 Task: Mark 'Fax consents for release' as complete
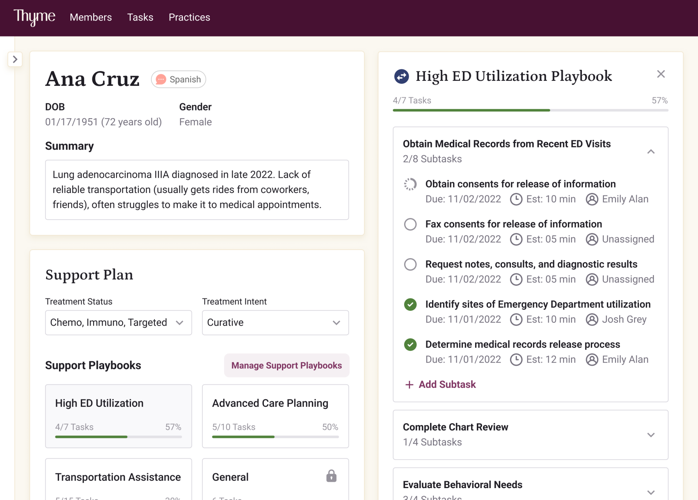tap(410, 225)
